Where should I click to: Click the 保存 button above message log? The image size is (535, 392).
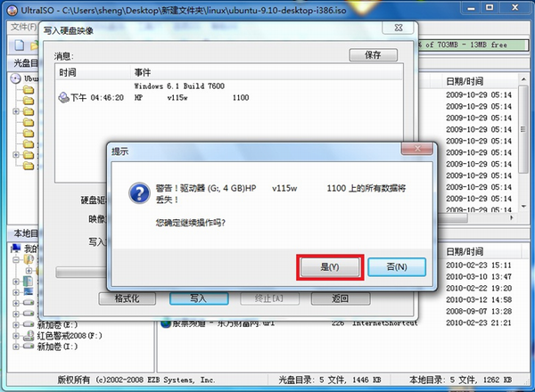point(374,55)
